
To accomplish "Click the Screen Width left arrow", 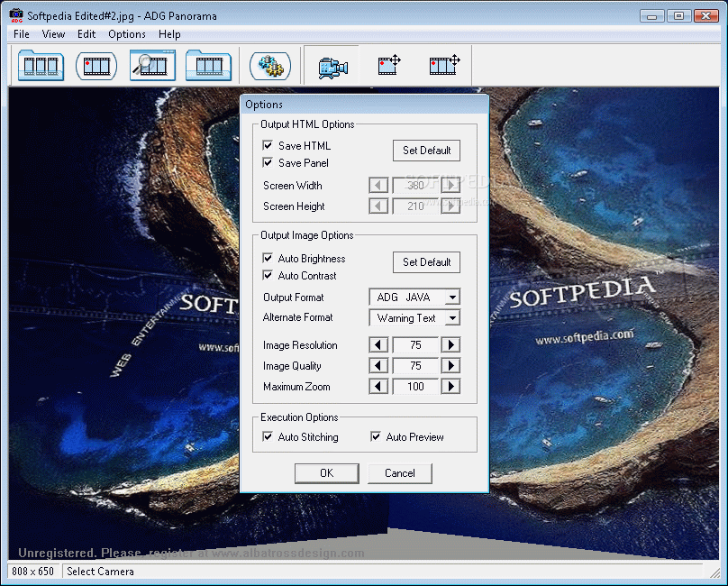I will pyautogui.click(x=378, y=186).
